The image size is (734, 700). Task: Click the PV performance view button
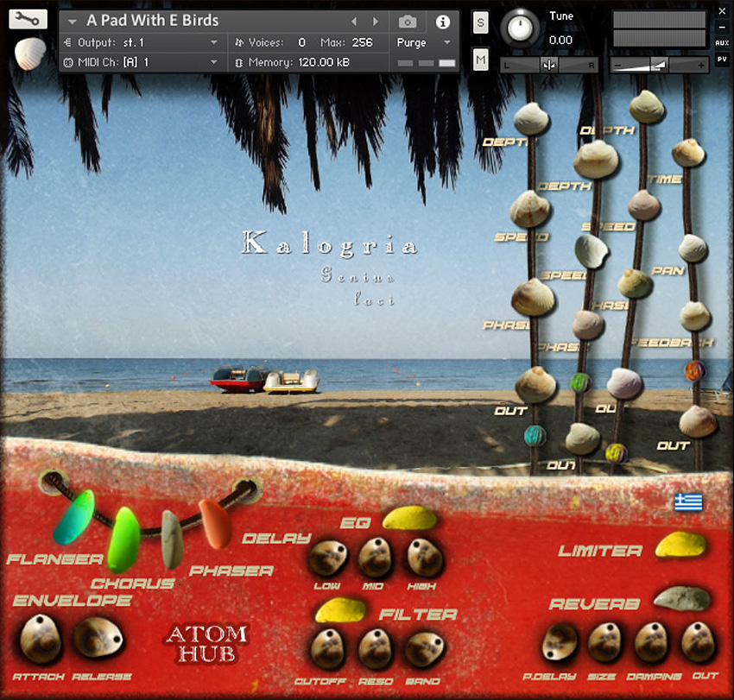pyautogui.click(x=722, y=59)
